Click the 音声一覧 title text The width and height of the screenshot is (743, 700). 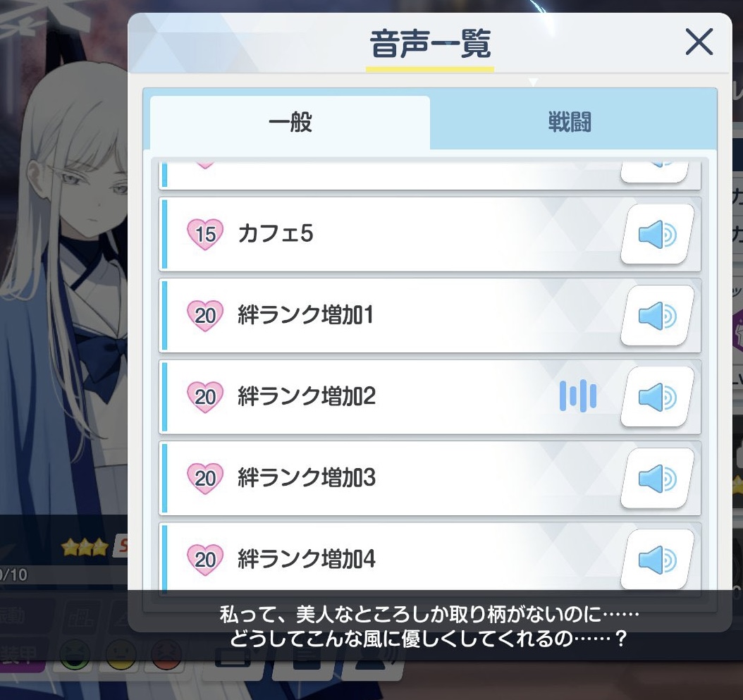(430, 44)
